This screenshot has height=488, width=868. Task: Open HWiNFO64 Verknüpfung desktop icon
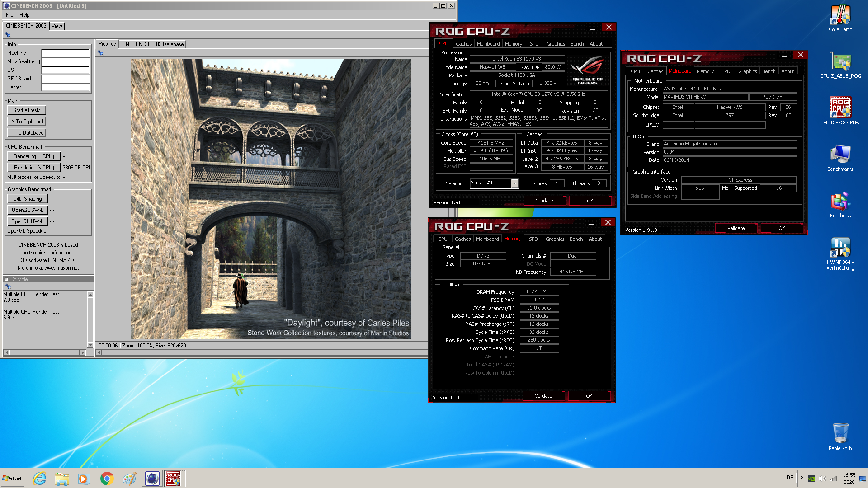(x=840, y=253)
